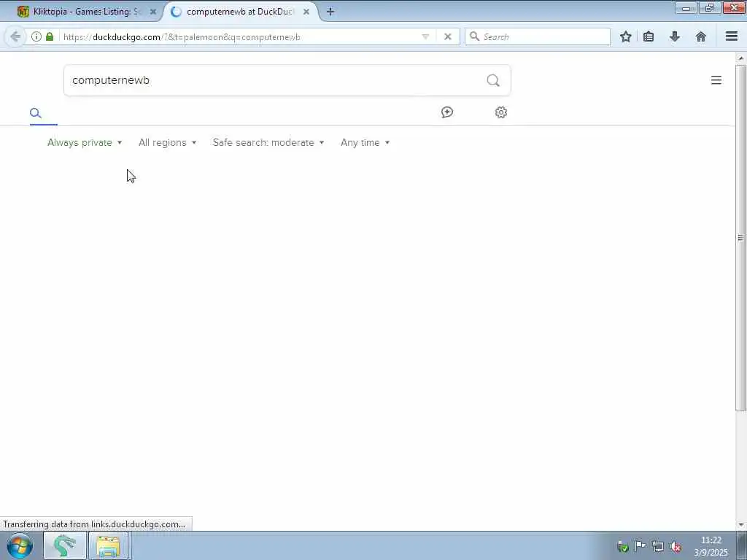This screenshot has width=747, height=560.
Task: Click the network tray icon
Action: click(658, 547)
